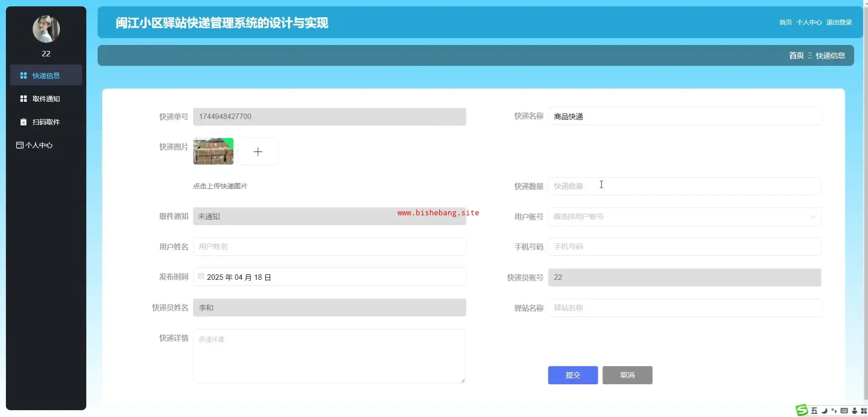Click the Sogou input method logo
This screenshot has height=417, width=868.
click(802, 410)
